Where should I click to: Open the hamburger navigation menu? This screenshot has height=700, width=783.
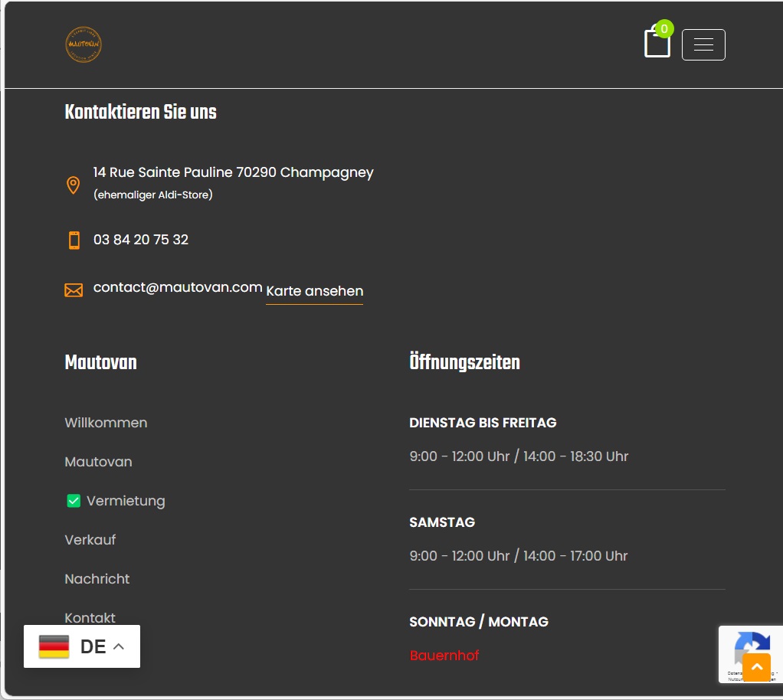point(703,45)
